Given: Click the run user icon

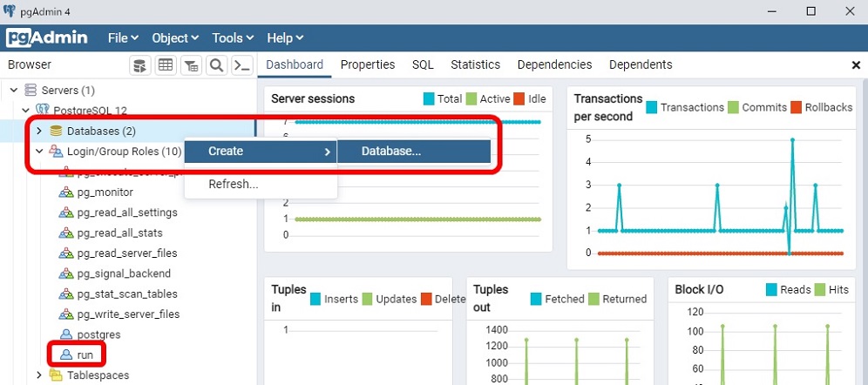Looking at the screenshot, I should pos(66,355).
